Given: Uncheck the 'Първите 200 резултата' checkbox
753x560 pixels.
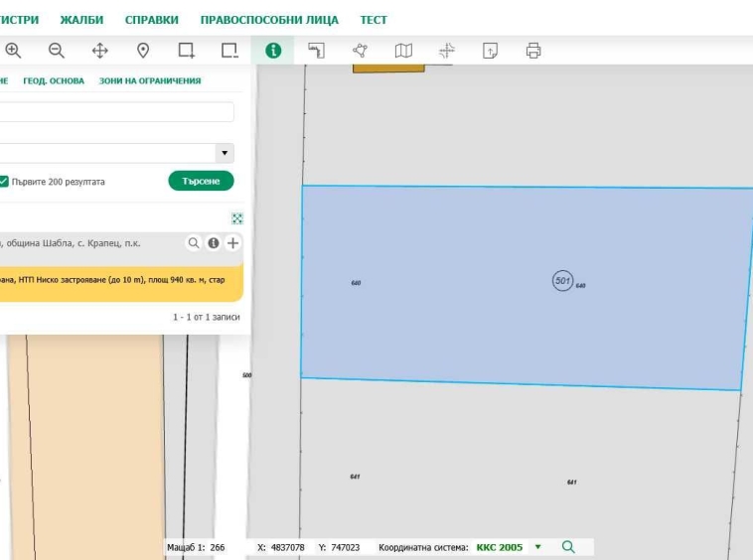Looking at the screenshot, I should tap(4, 182).
